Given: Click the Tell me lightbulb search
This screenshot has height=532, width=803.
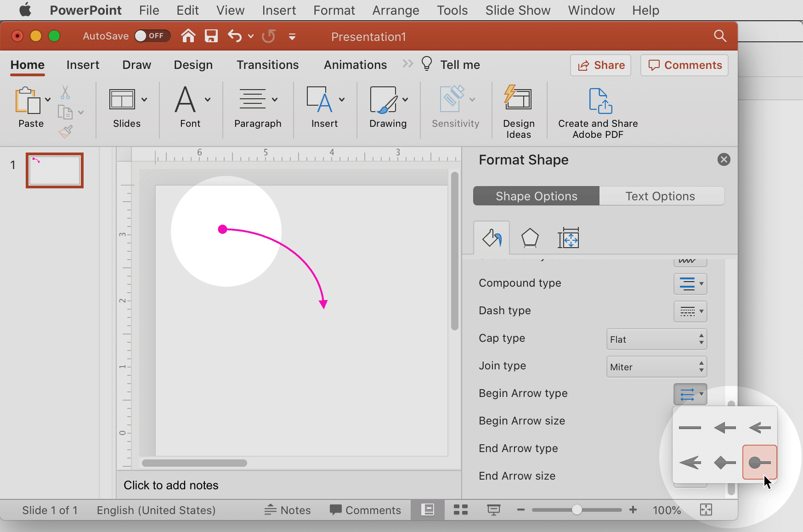Looking at the screenshot, I should (x=450, y=64).
